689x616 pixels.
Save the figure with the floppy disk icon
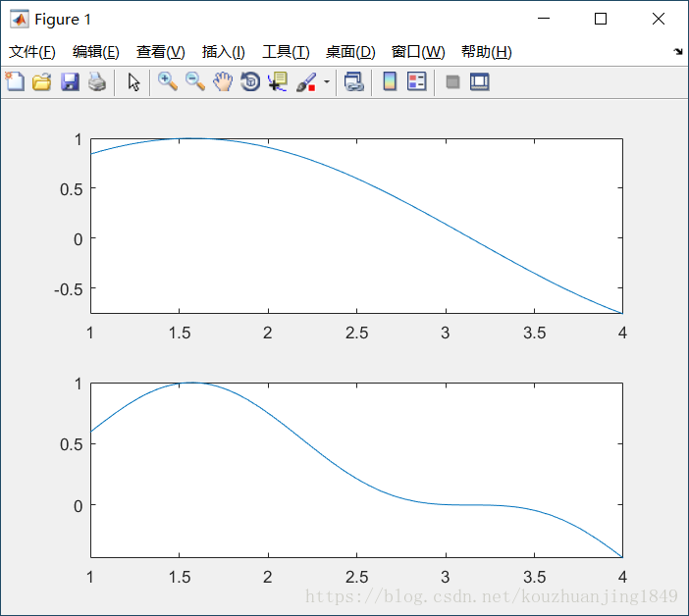coord(70,81)
